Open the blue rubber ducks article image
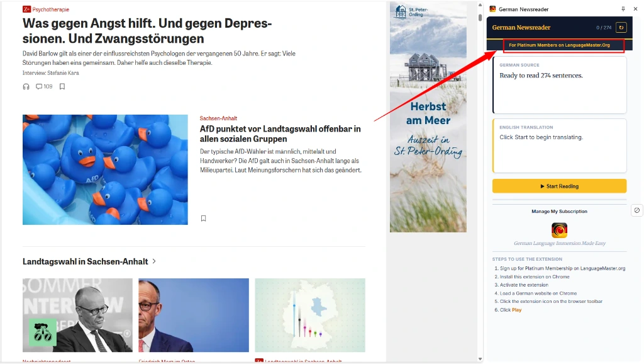 point(105,169)
